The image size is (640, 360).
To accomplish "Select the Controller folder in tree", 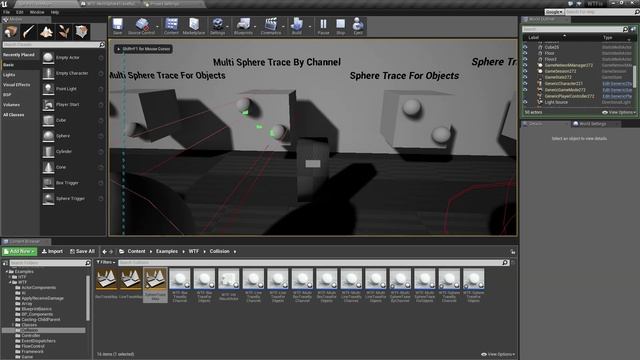I will click(31, 336).
